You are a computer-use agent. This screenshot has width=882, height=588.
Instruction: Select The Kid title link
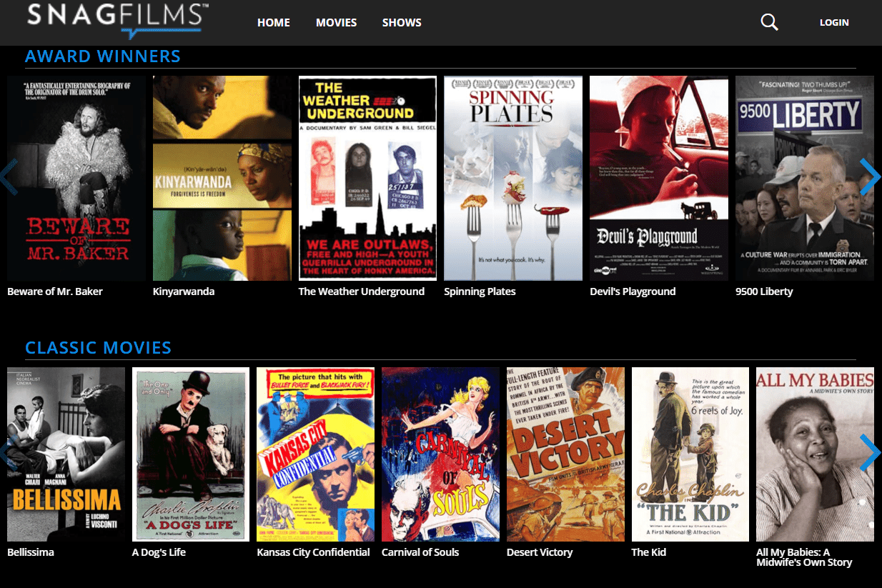tap(648, 552)
